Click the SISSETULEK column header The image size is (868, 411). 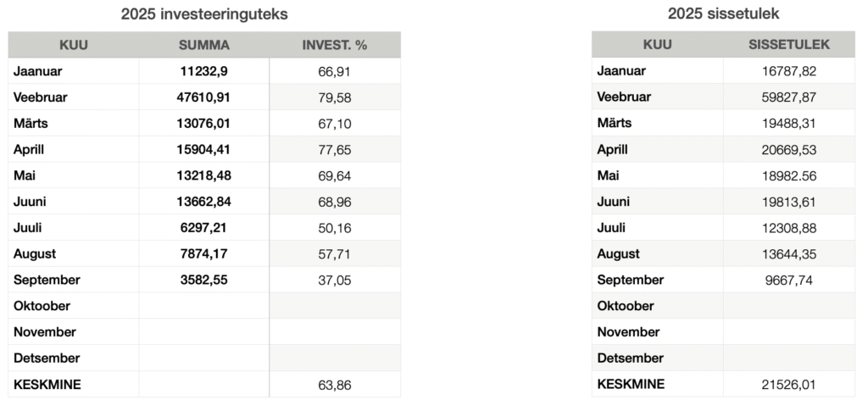[789, 45]
